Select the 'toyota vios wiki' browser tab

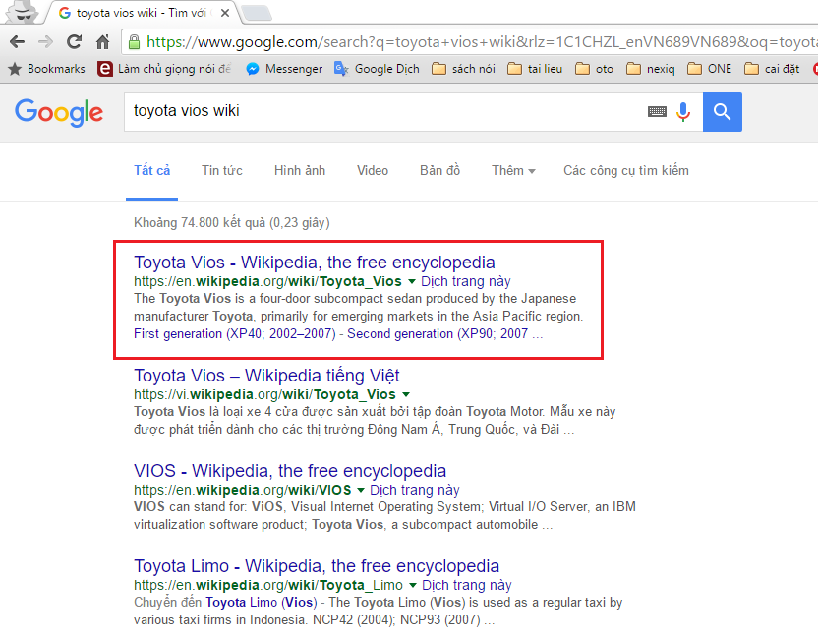[141, 13]
